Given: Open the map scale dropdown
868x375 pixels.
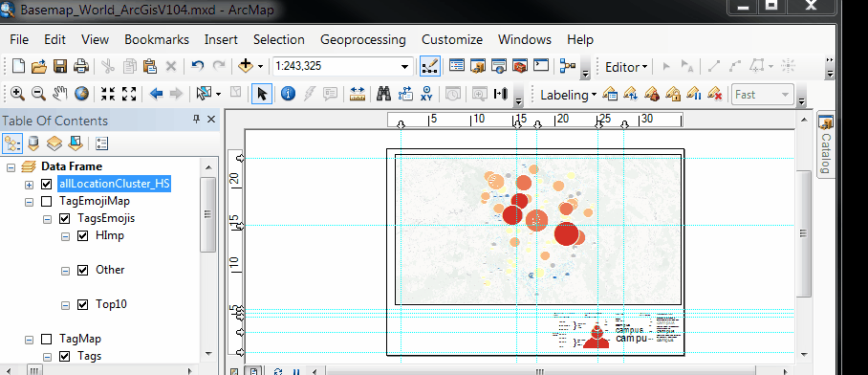Looking at the screenshot, I should click(404, 66).
